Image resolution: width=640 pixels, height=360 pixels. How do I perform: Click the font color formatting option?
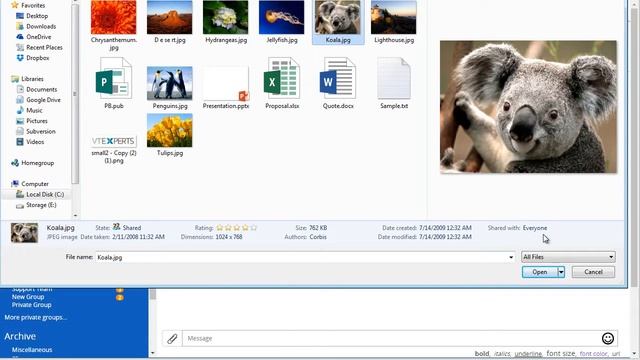593,354
